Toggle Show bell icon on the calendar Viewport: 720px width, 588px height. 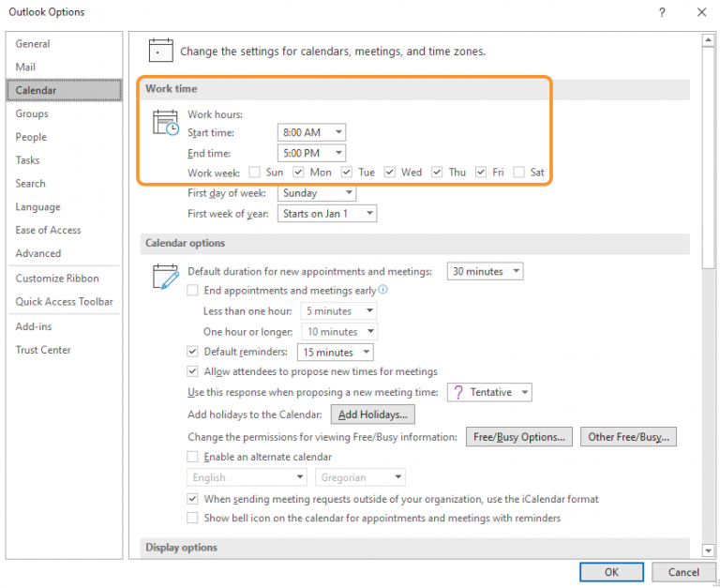(x=192, y=518)
